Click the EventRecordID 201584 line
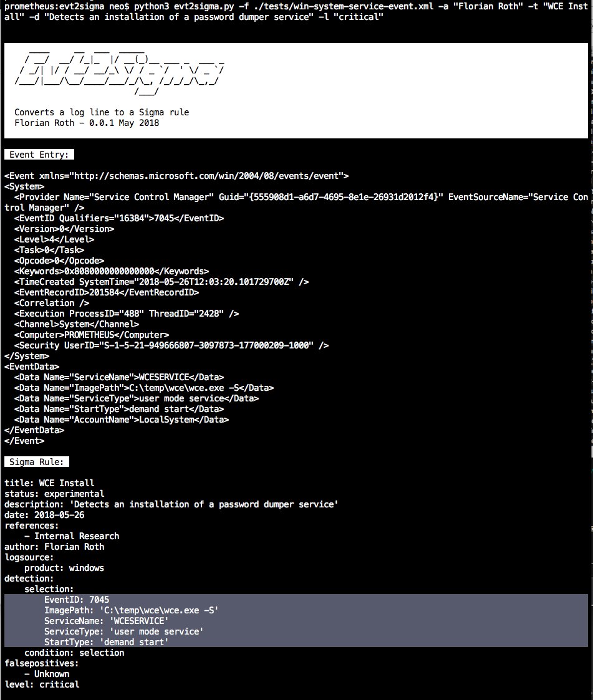593x700 pixels. click(106, 292)
